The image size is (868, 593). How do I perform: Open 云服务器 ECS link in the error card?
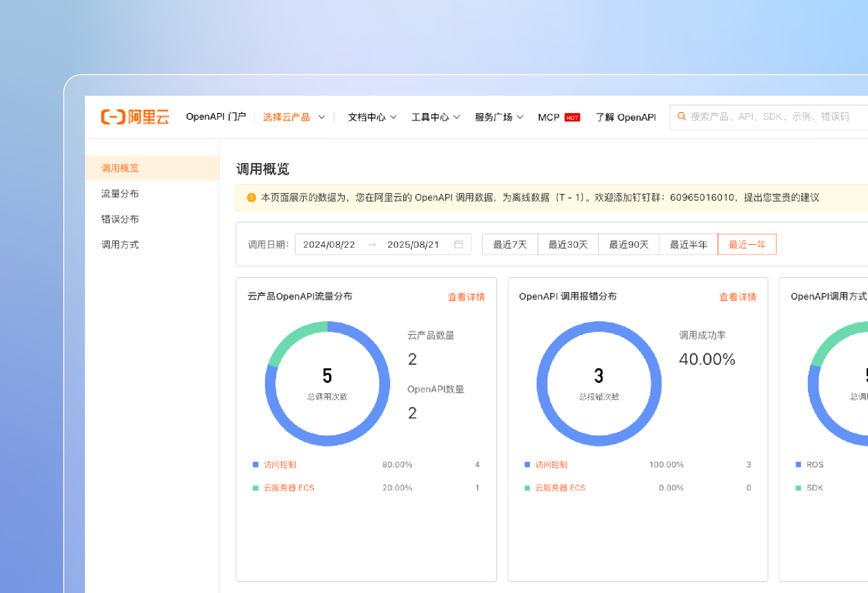tap(560, 488)
